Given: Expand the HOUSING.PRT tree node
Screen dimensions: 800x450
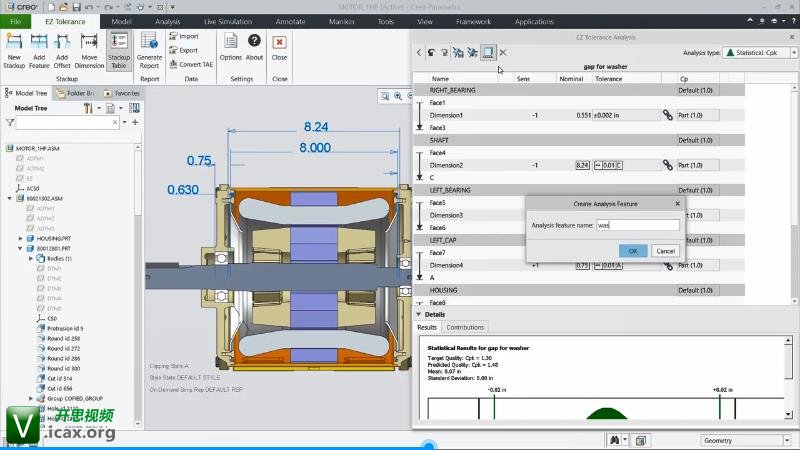Looking at the screenshot, I should tap(21, 239).
